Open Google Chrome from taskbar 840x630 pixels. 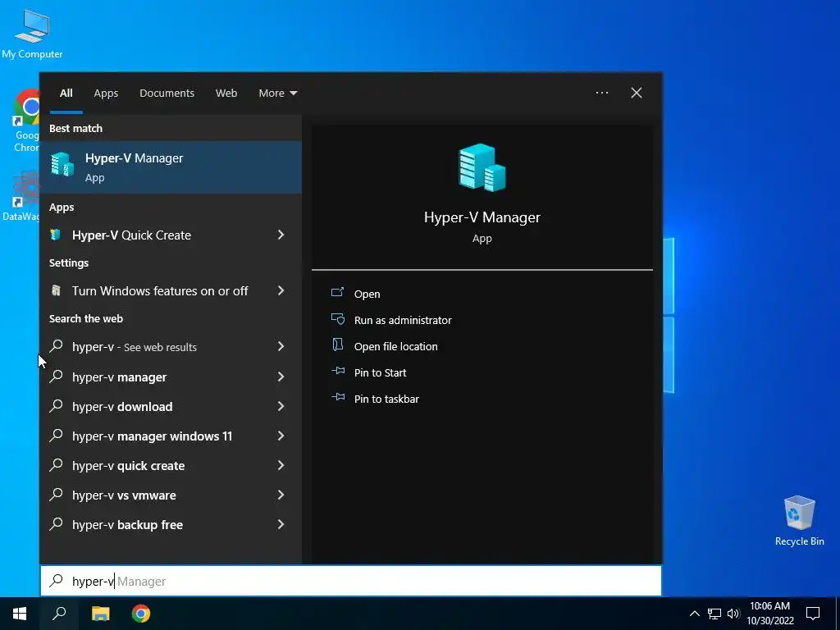pos(141,614)
